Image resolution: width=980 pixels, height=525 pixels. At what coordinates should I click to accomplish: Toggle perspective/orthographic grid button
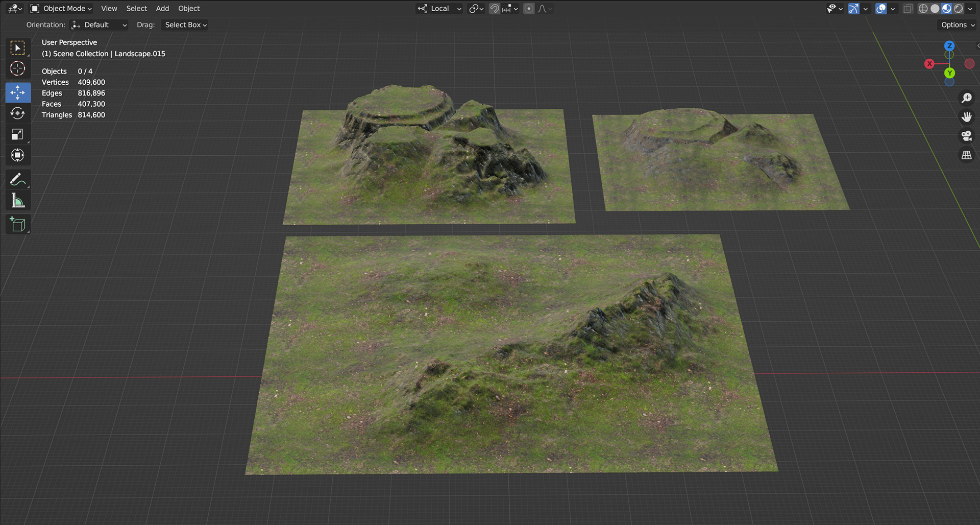(966, 155)
